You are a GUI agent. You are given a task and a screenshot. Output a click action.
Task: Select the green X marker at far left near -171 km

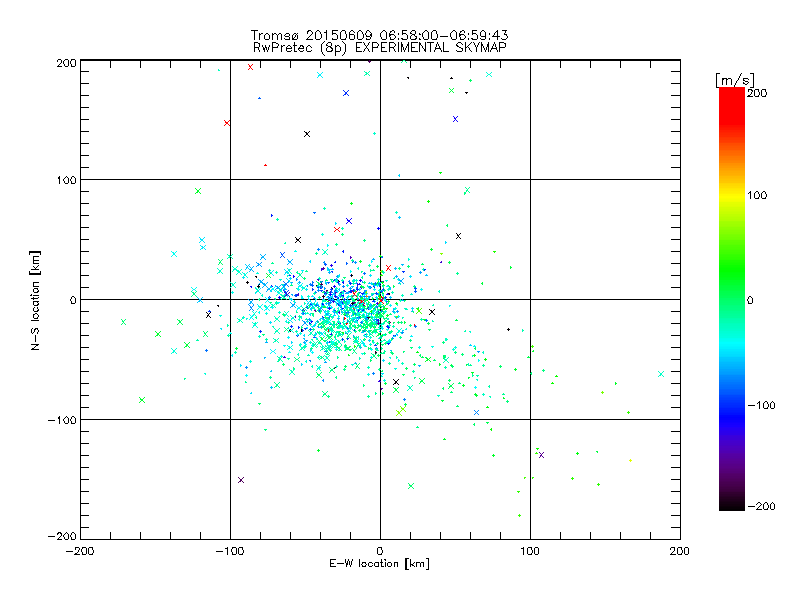click(x=123, y=322)
